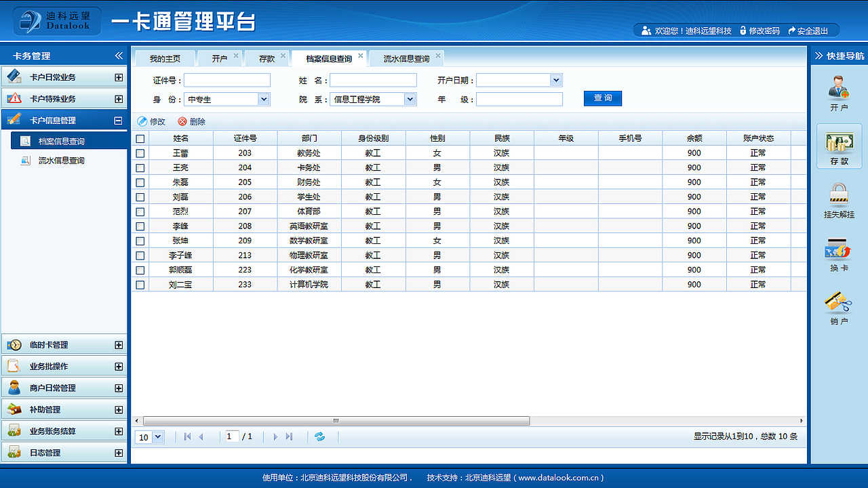Toggle the select-all header checkbox
The image size is (868, 488).
pos(140,138)
